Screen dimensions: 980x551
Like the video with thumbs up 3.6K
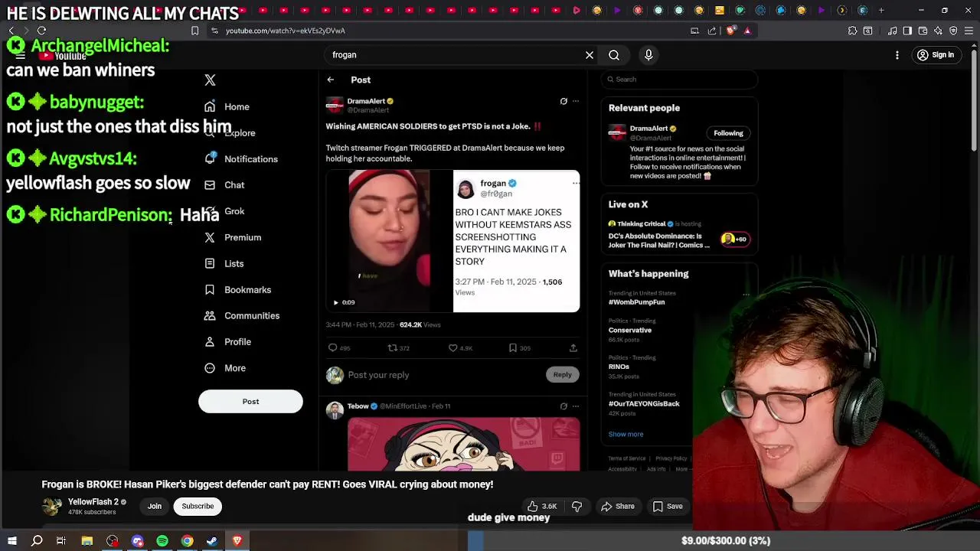541,506
